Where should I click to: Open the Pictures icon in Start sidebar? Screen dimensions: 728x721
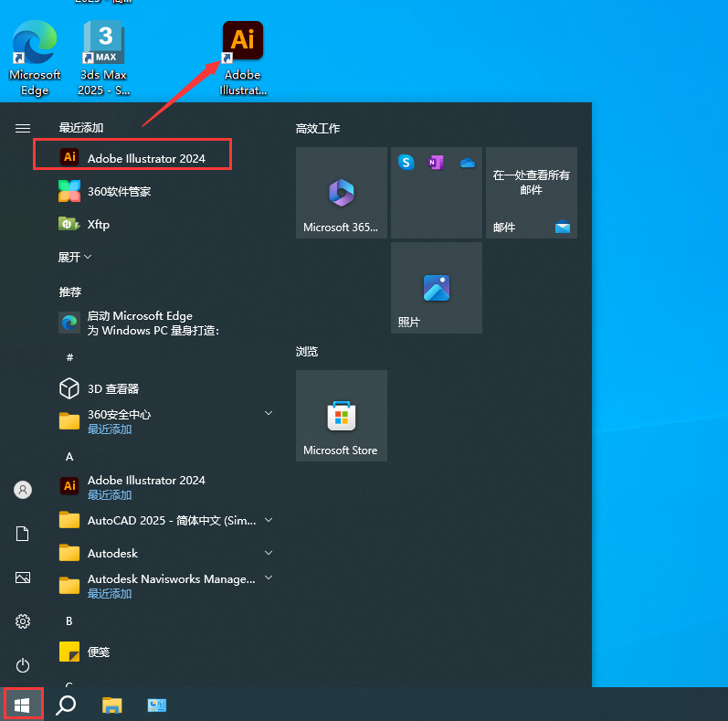click(23, 578)
